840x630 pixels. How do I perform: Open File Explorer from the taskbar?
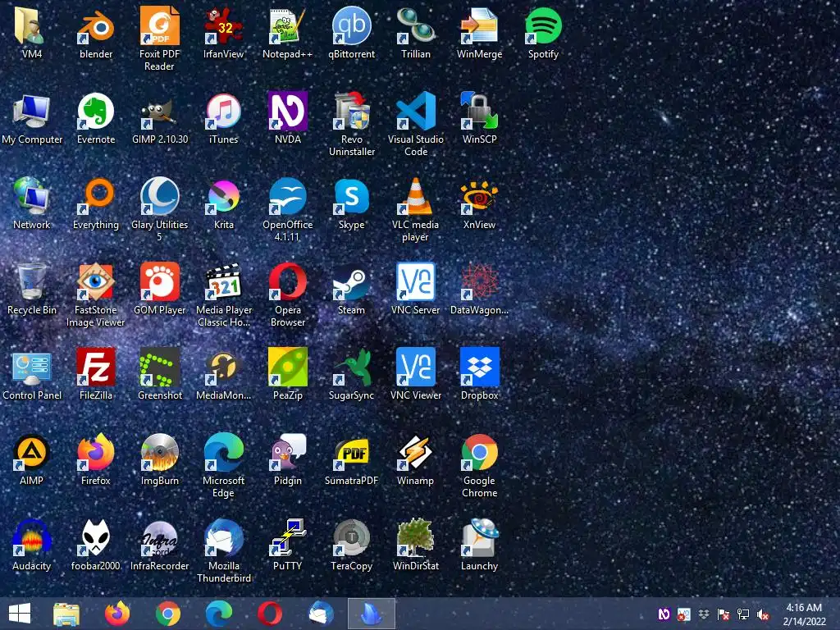[66, 614]
